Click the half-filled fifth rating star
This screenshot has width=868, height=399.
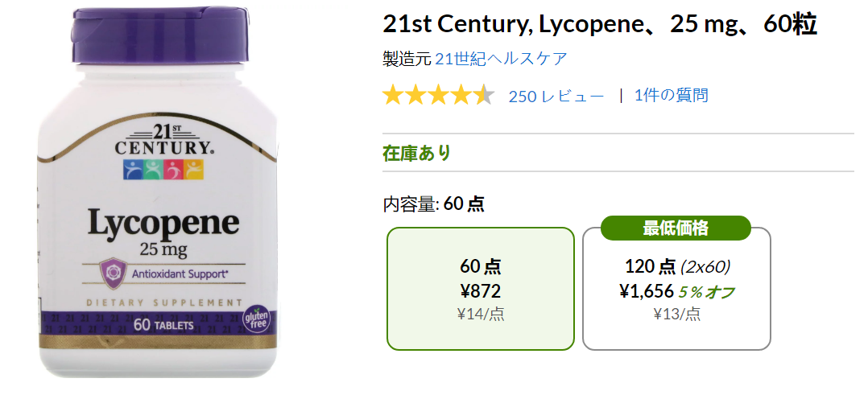pyautogui.click(x=484, y=95)
